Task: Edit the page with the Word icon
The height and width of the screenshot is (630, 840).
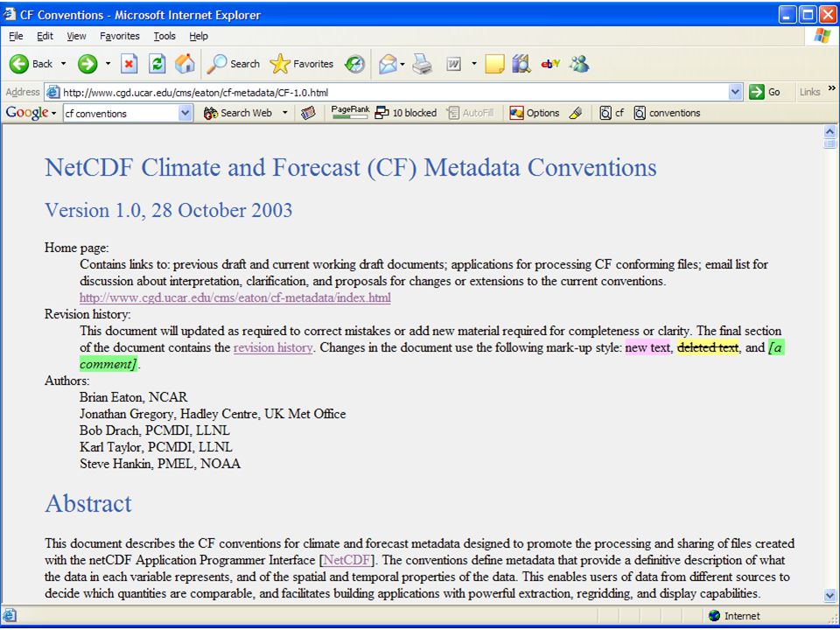Action: tap(453, 64)
